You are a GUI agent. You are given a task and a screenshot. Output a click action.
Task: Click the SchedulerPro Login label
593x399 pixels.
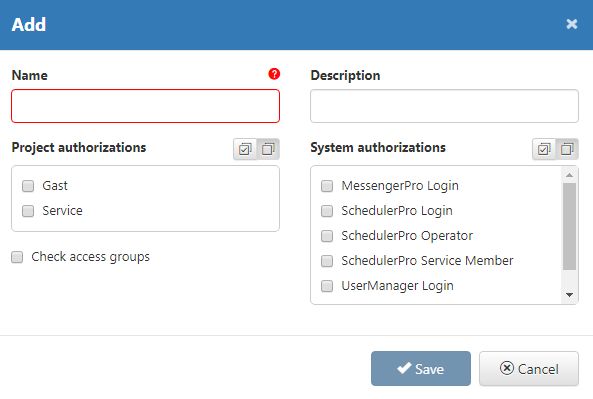[397, 211]
